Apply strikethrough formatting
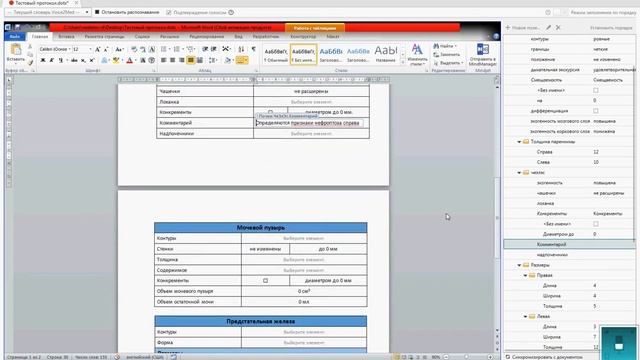 (x=74, y=60)
